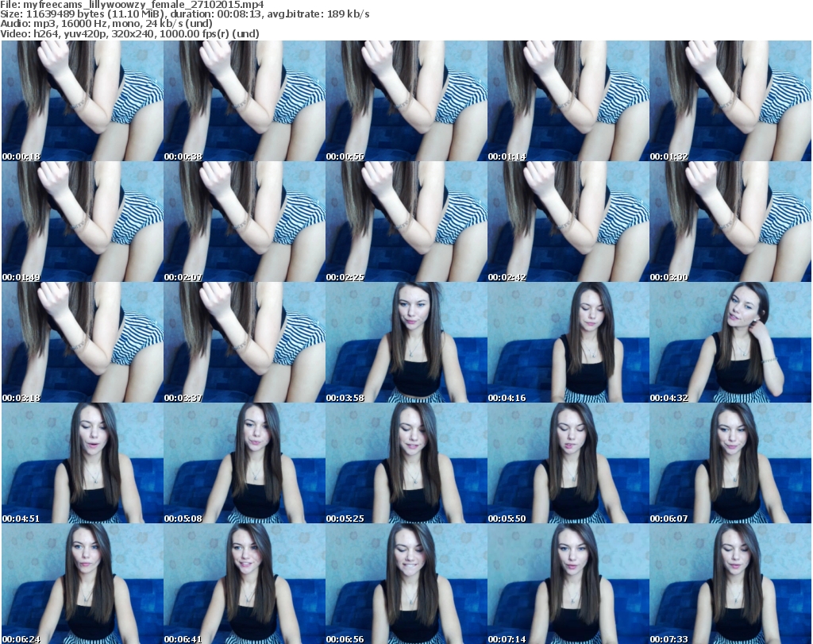Image resolution: width=813 pixels, height=644 pixels.
Task: Select the frame stamped 00:05:08
Action: click(x=245, y=463)
